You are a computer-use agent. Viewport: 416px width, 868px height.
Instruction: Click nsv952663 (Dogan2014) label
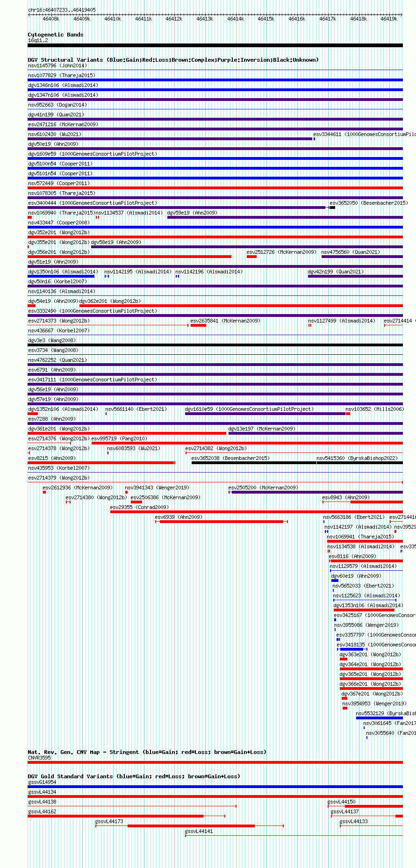click(x=57, y=105)
